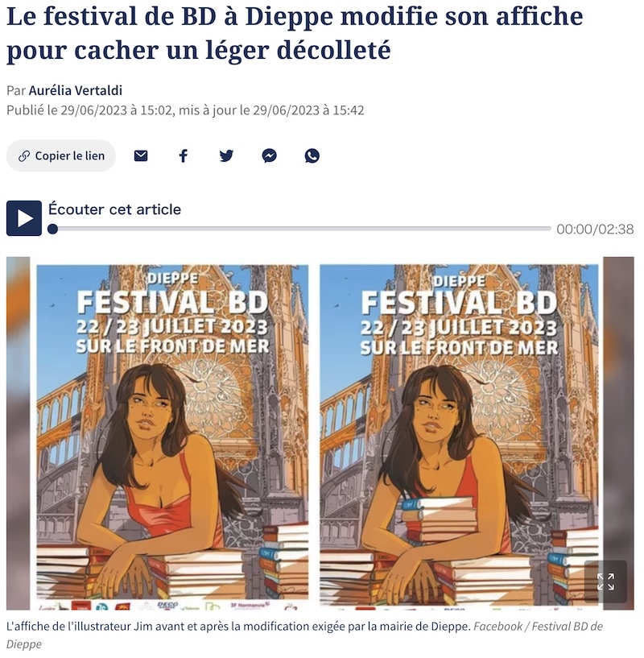Viewport: 644px width, 658px height.
Task: Play the article audio narration
Action: click(24, 218)
